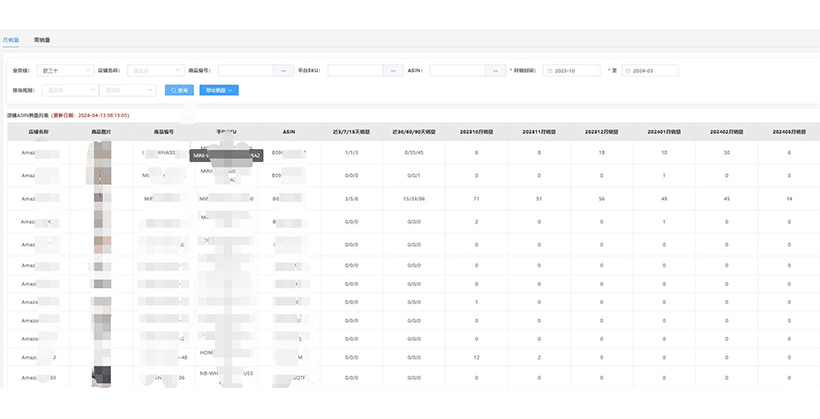
Task: Click the ellipsis button beside 平台SKU field
Action: click(x=394, y=71)
